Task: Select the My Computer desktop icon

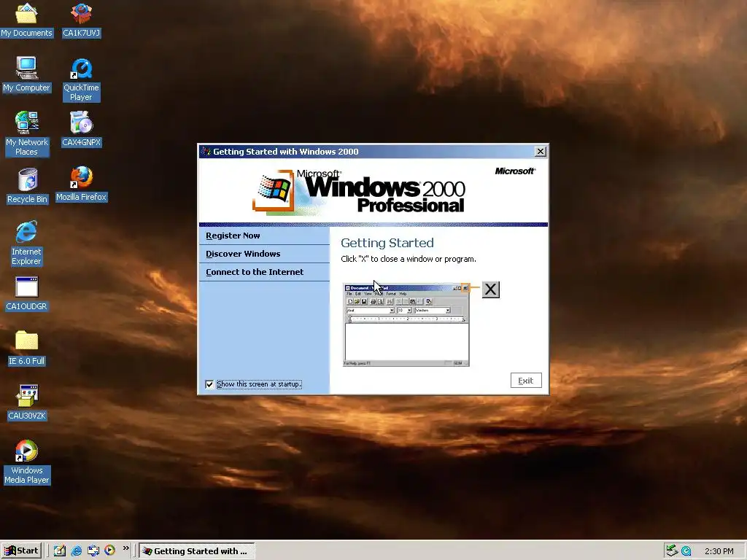Action: click(27, 75)
